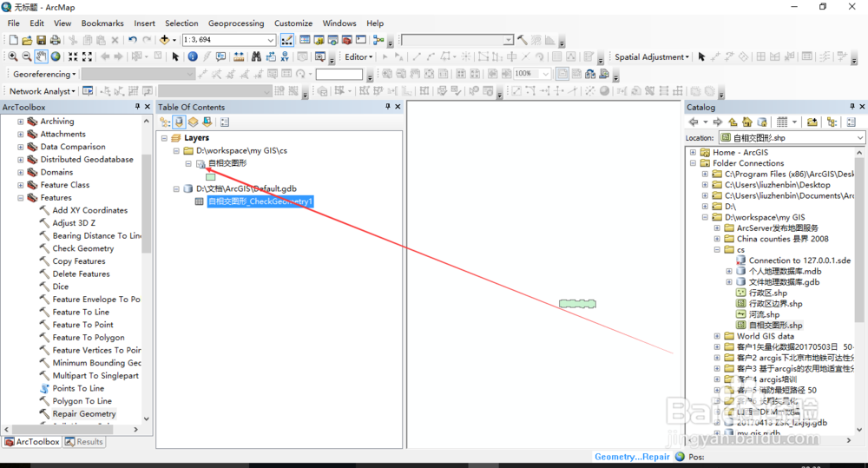Open the File menu
The width and height of the screenshot is (868, 468).
pyautogui.click(x=14, y=23)
